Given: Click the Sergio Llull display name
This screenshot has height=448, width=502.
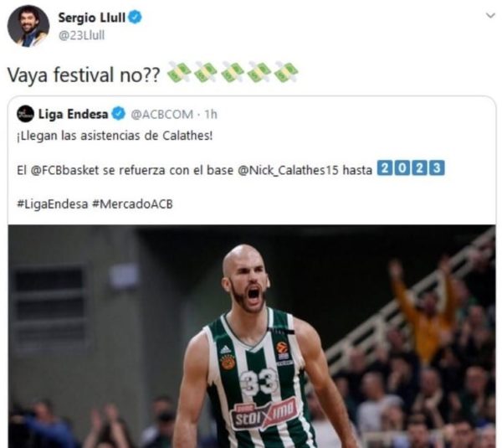Looking at the screenshot, I should coord(91,18).
